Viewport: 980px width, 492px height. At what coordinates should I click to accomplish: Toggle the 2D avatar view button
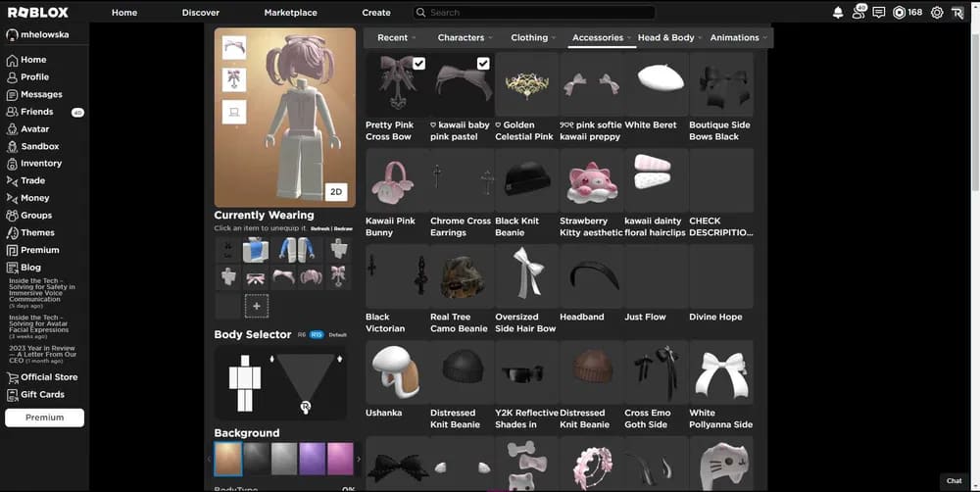[x=335, y=191]
